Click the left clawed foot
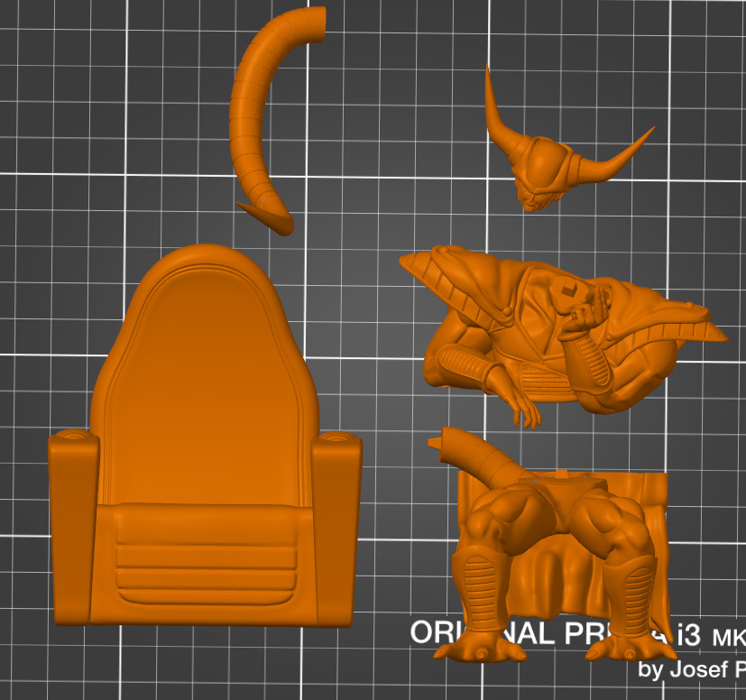 [478, 649]
